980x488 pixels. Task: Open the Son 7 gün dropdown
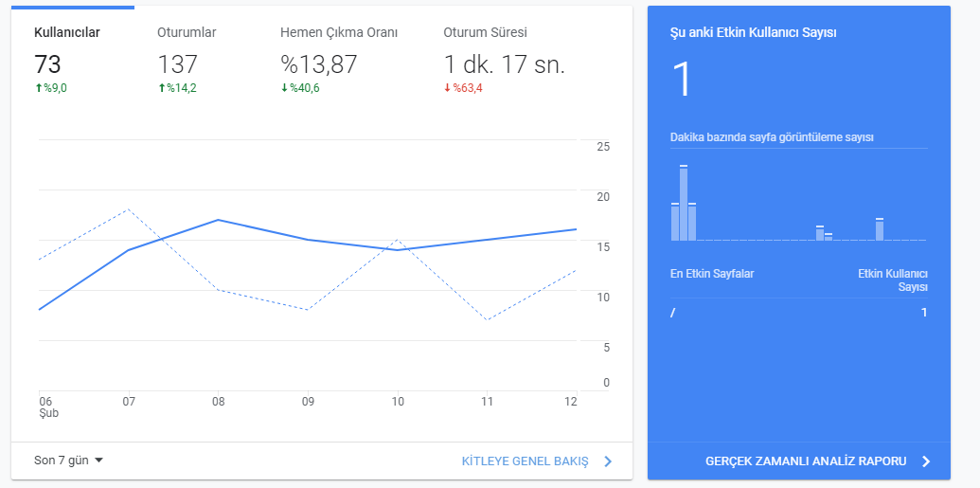click(x=68, y=461)
